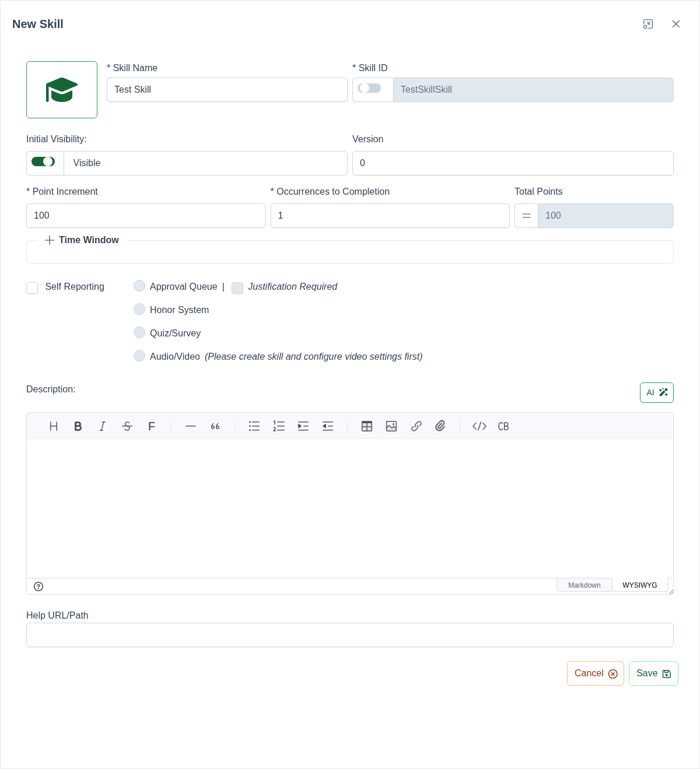Image resolution: width=700 pixels, height=769 pixels.
Task: Select the Quiz/Survey radio option
Action: pyautogui.click(x=139, y=332)
